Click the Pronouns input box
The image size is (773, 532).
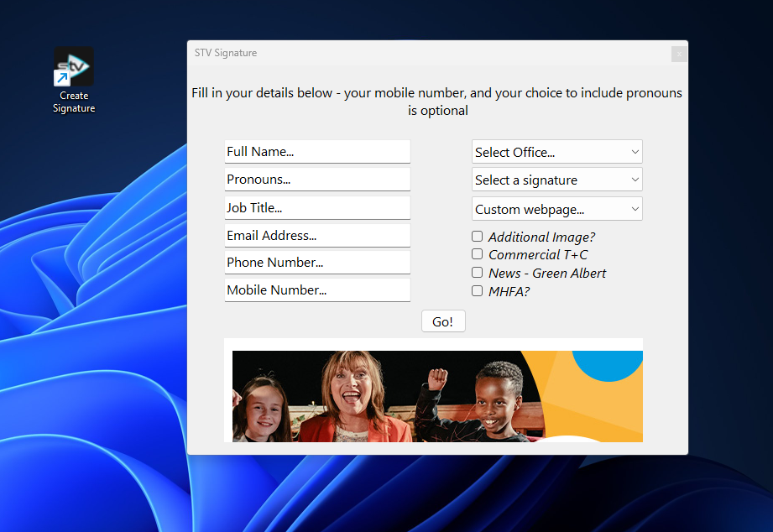coord(317,179)
